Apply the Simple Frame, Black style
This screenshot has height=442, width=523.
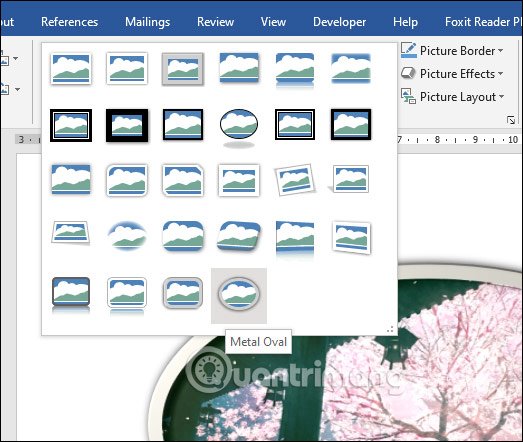183,125
